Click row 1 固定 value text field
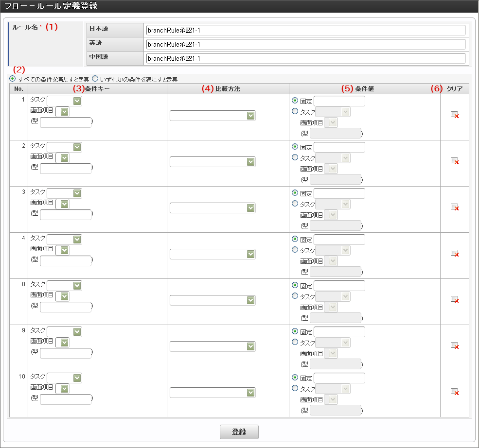This screenshot has width=479, height=448. (x=339, y=101)
